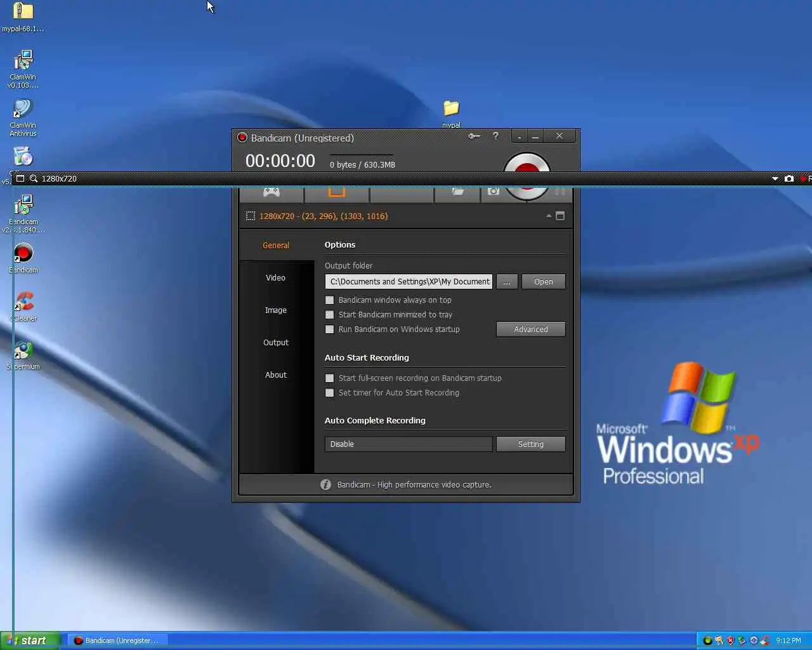Click the magnifier icon on the recording bar
Screen dimensions: 812x650
[34, 178]
